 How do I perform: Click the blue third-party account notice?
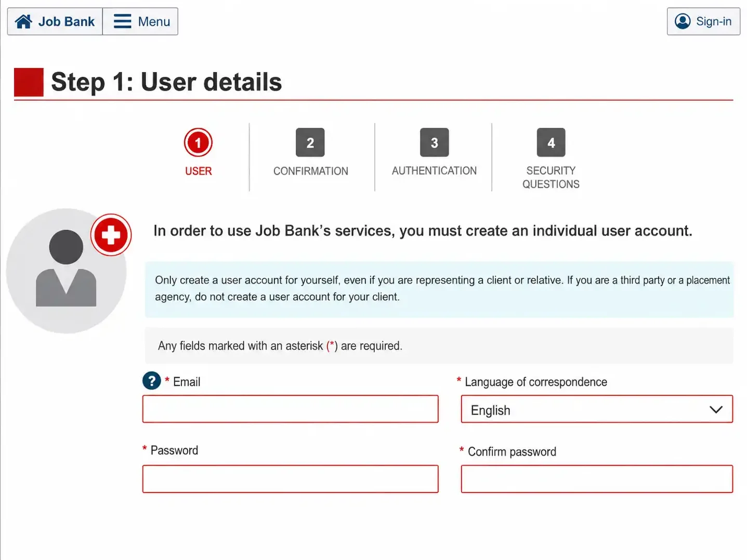tap(439, 289)
